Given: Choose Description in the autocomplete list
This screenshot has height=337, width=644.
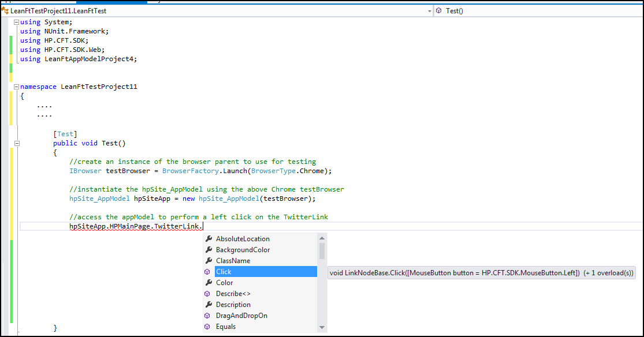Looking at the screenshot, I should click(233, 305).
